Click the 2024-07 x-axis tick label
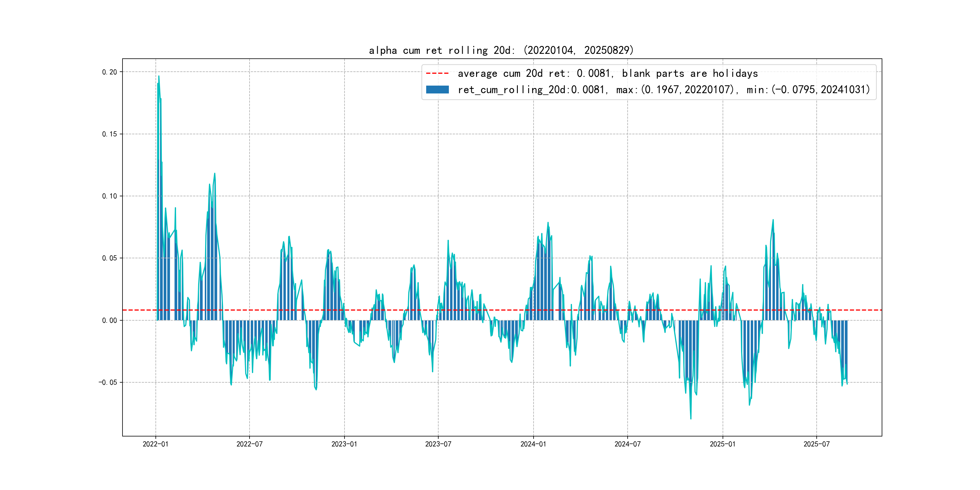 [627, 444]
